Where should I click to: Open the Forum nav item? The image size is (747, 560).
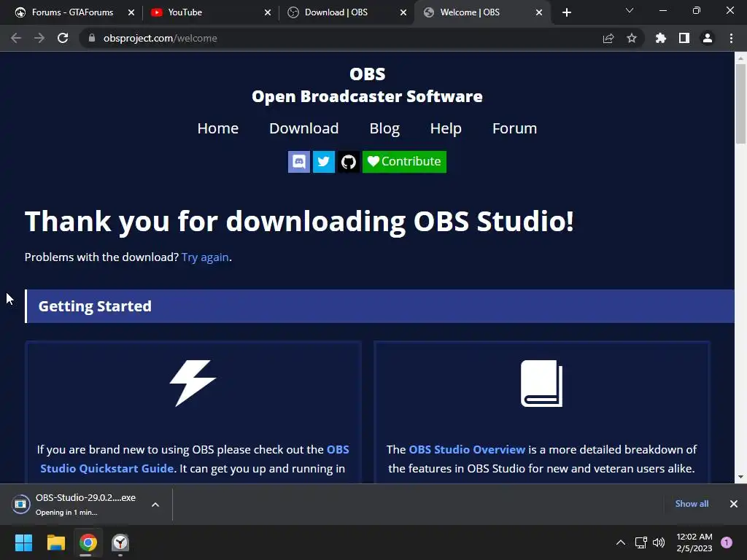point(514,128)
